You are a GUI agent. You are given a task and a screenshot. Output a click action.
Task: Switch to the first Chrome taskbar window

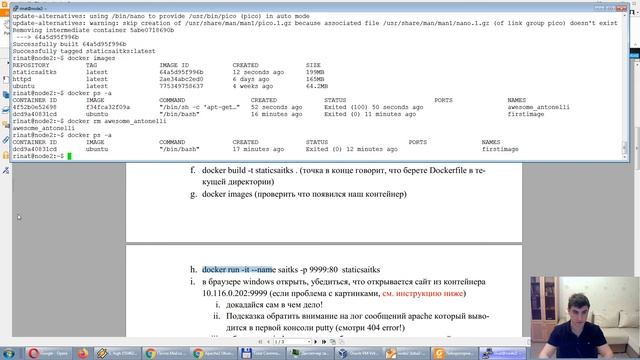coord(165,353)
